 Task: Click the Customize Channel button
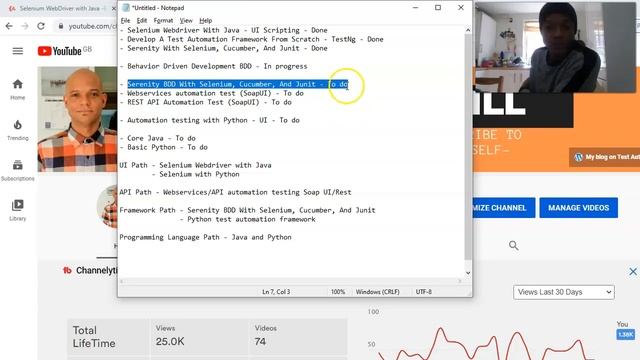pyautogui.click(x=504, y=208)
